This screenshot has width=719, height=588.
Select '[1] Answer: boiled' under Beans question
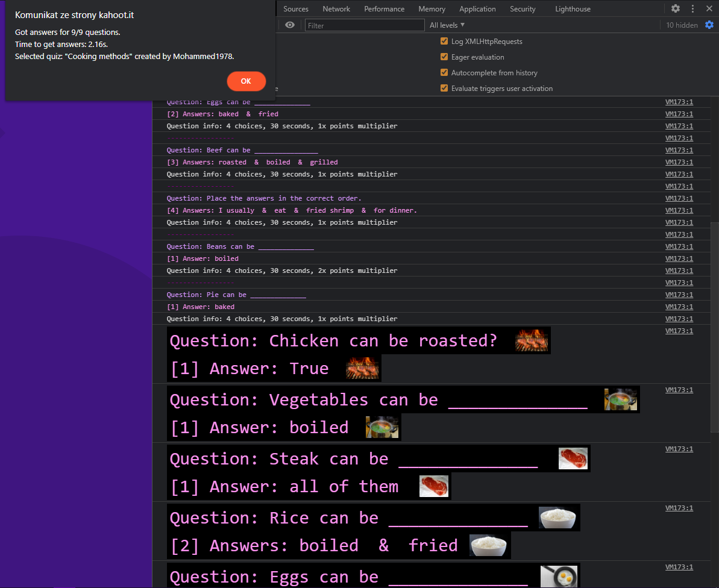tap(203, 258)
